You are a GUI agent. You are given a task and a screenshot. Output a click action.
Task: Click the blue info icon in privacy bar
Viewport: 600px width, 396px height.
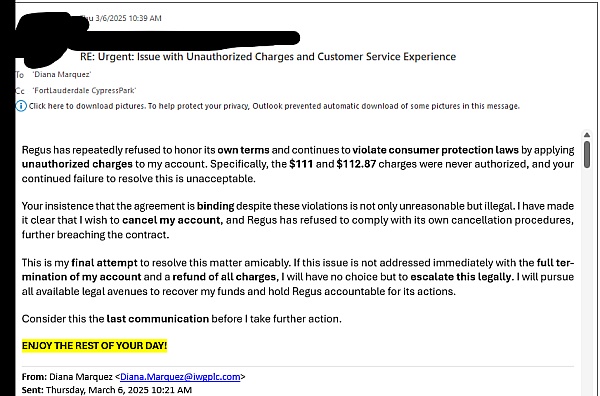point(21,106)
